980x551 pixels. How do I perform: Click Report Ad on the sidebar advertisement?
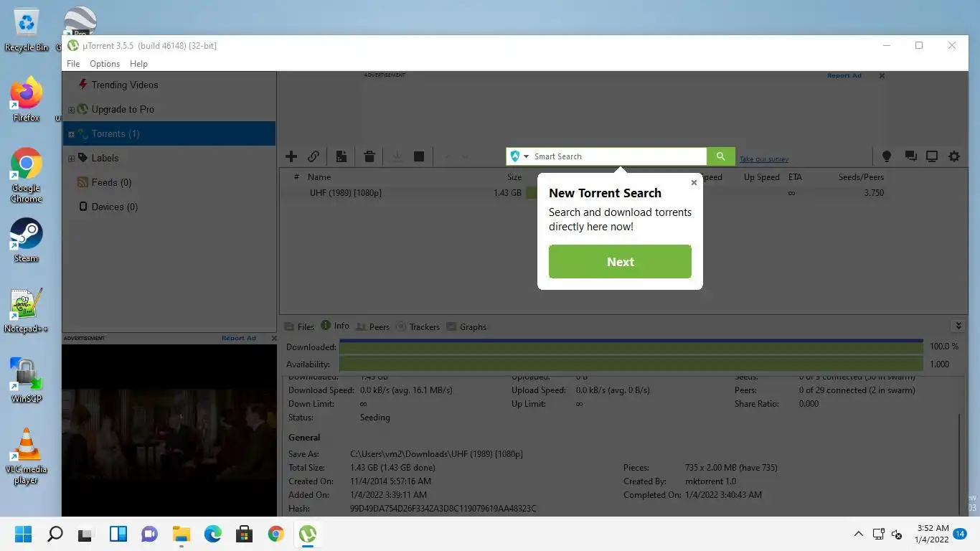239,338
